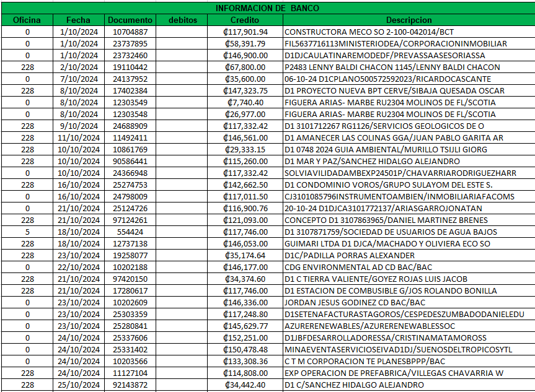Viewport: 535px width, 392px height.
Task: Select D1 MAR Y PAZ description cell
Action: click(x=409, y=161)
